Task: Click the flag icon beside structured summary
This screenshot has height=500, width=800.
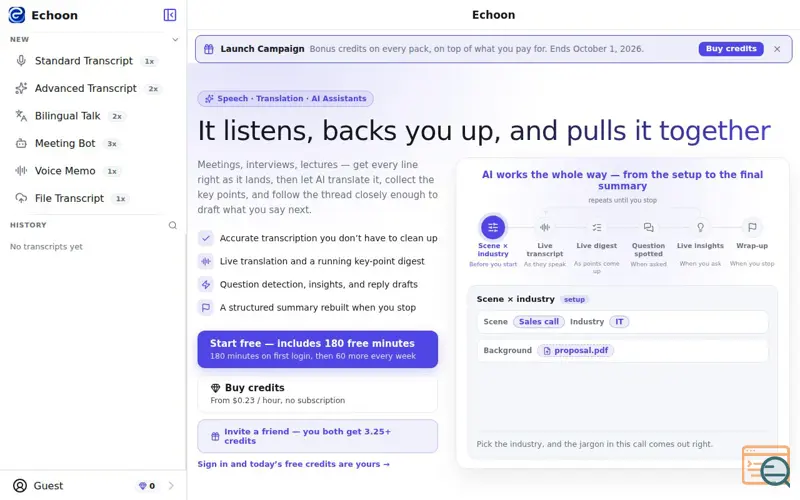Action: point(206,308)
